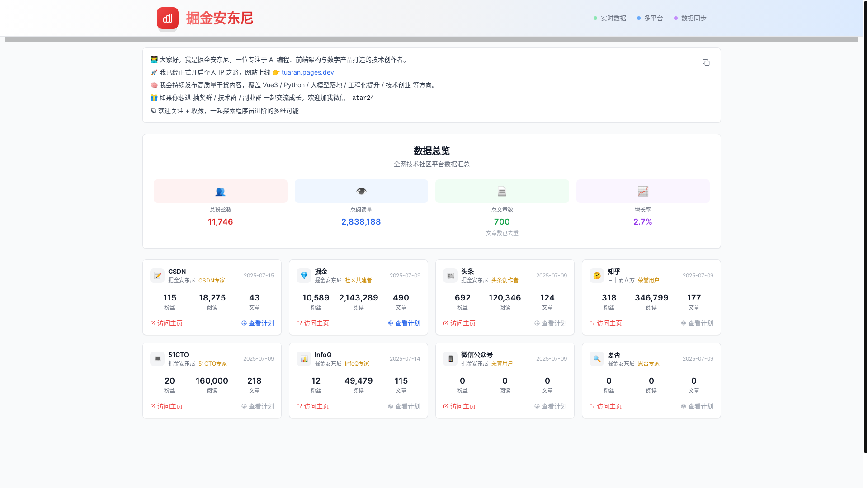Click 查看计划 on the 51CTO card
This screenshot has height=488, width=868.
pos(258,406)
